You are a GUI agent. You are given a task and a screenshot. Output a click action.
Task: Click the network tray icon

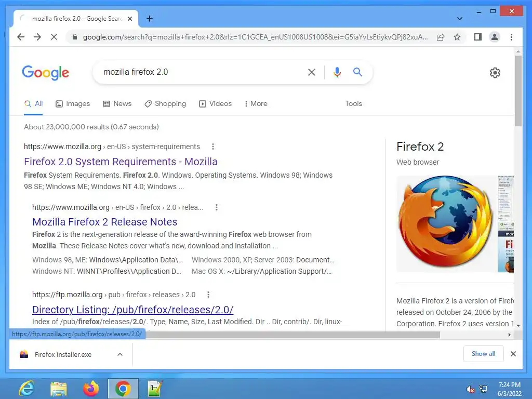[x=483, y=389]
